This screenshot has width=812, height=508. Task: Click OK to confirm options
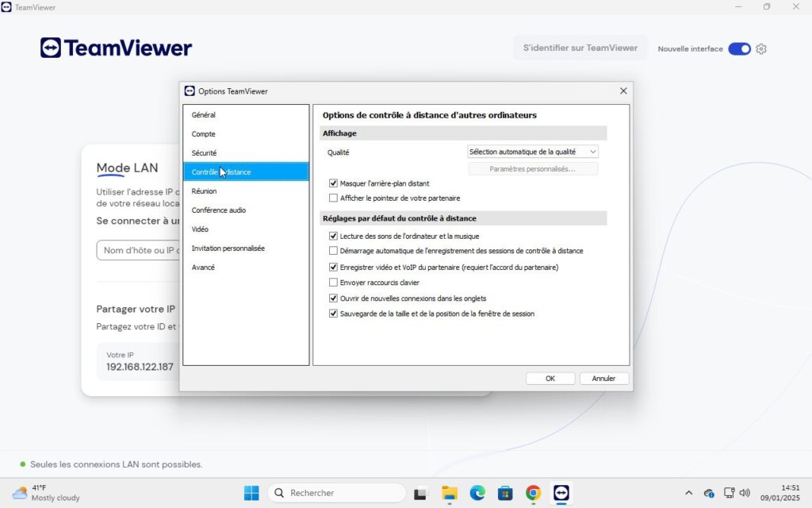[x=550, y=379]
